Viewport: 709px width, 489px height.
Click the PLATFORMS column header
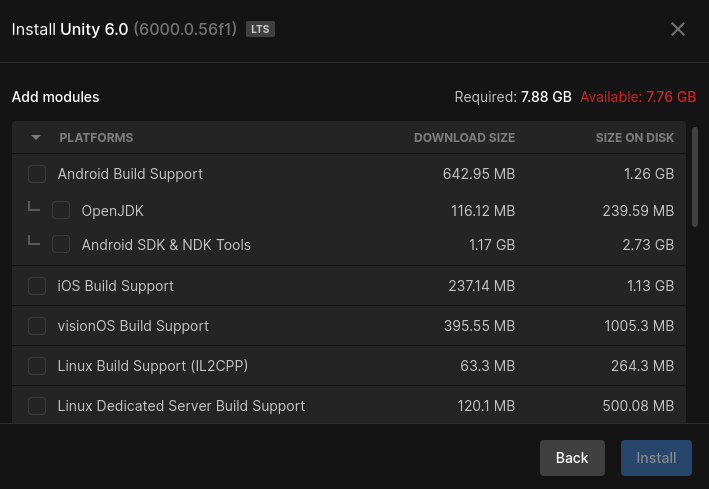[x=96, y=138]
